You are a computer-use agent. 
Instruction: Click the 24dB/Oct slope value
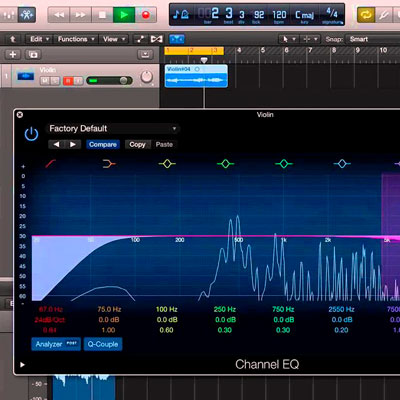(50, 320)
